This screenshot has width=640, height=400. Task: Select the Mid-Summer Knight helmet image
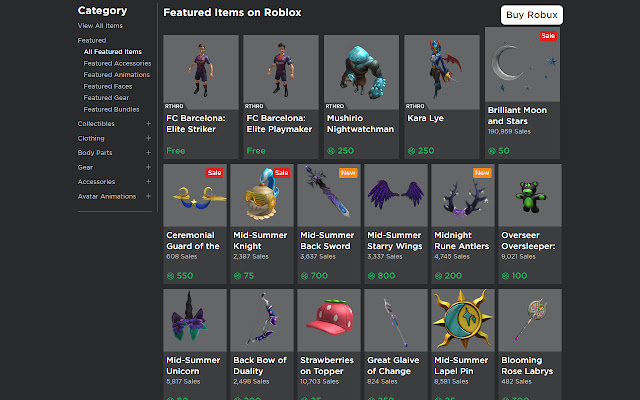261,197
